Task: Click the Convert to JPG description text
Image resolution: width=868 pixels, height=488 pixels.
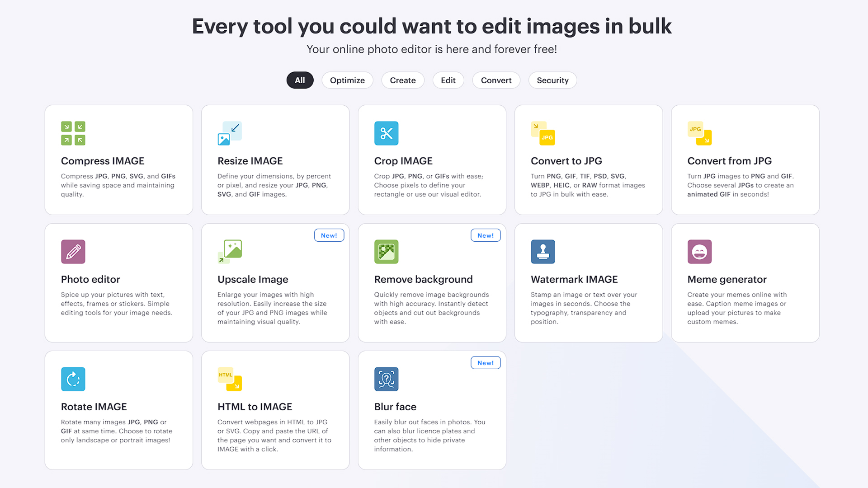Action: [x=588, y=185]
